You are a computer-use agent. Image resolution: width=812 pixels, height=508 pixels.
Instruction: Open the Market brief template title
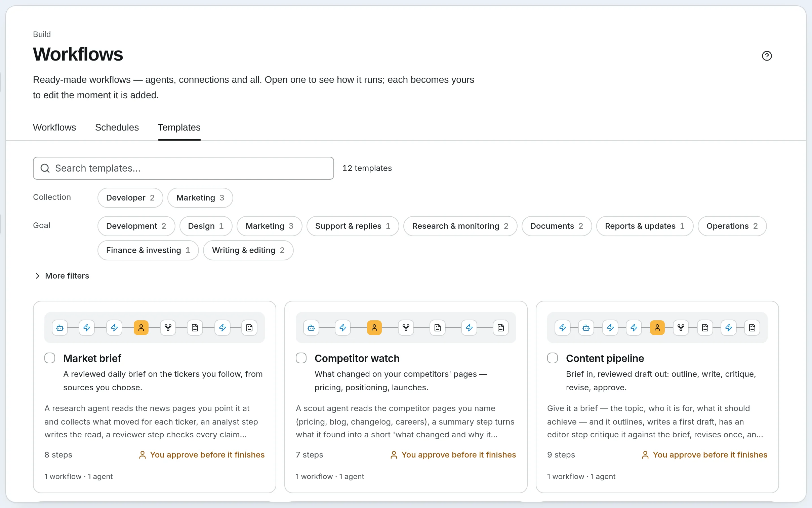point(92,358)
